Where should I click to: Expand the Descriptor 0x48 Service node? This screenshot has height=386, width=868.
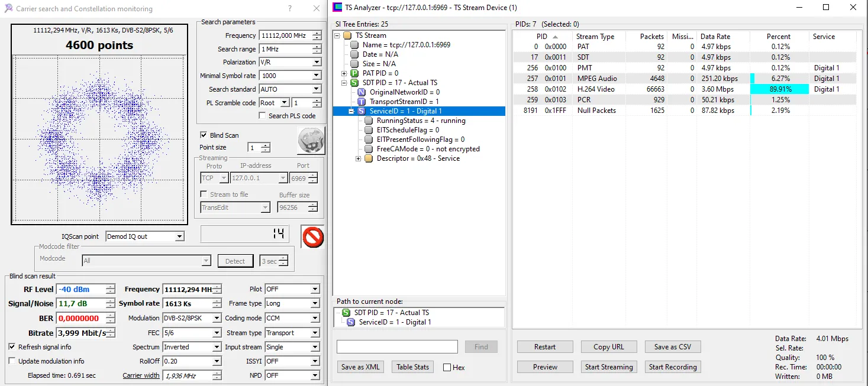(x=359, y=158)
